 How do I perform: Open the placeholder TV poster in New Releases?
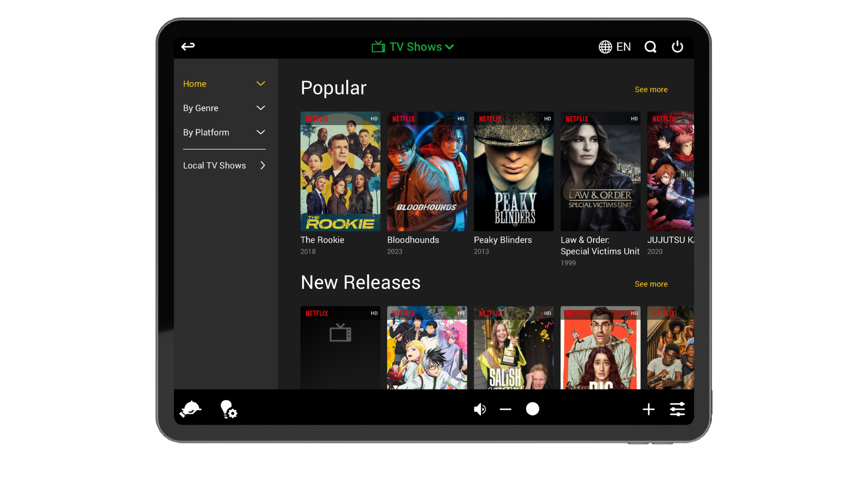click(x=340, y=347)
